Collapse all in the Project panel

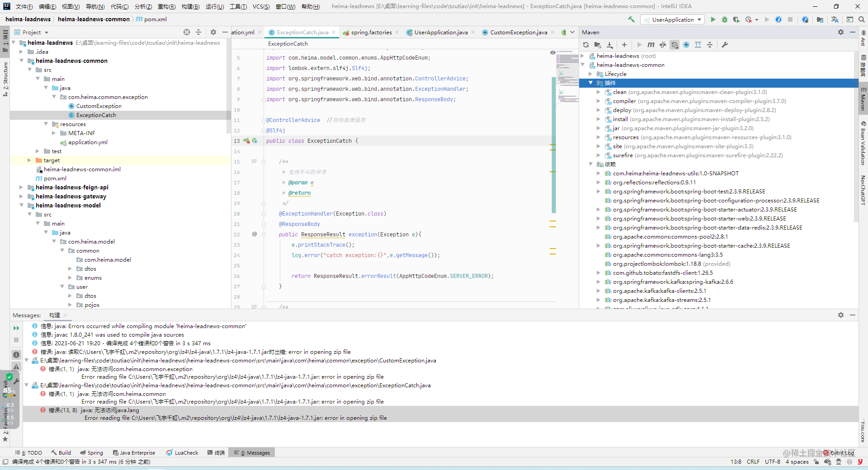[x=198, y=32]
